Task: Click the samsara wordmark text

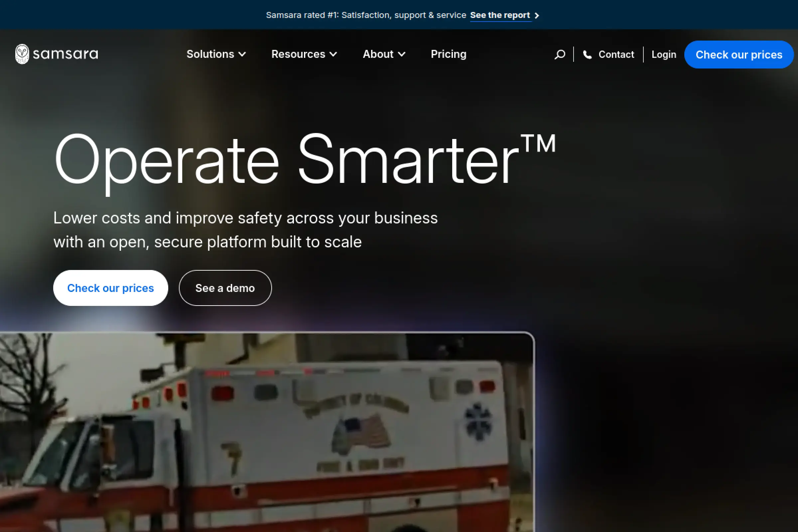Action: click(x=66, y=54)
